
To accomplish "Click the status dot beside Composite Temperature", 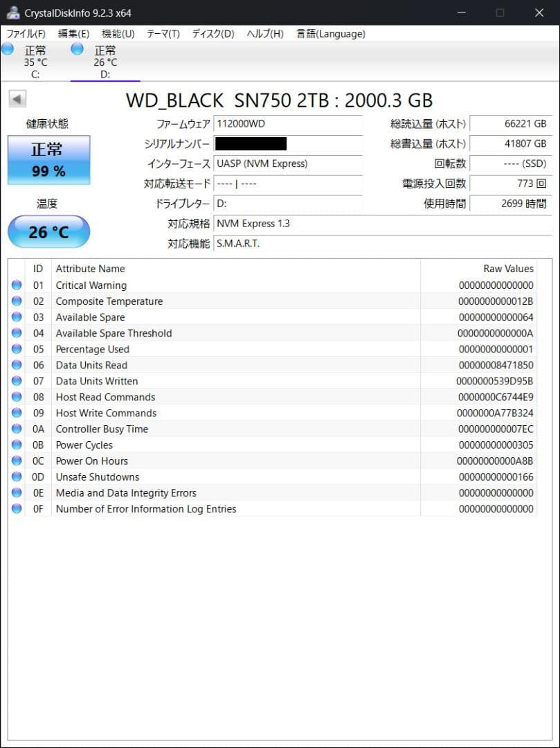I will pos(16,301).
